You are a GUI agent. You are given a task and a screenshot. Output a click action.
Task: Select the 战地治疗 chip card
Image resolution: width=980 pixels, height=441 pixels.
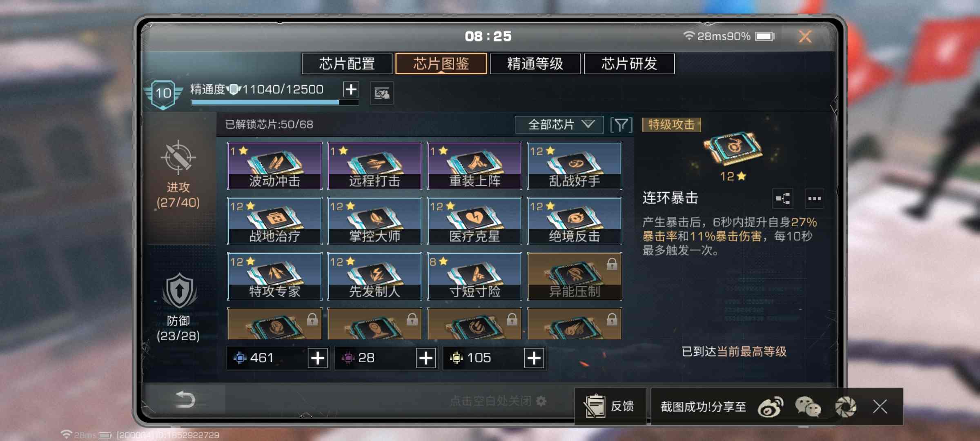(x=275, y=221)
